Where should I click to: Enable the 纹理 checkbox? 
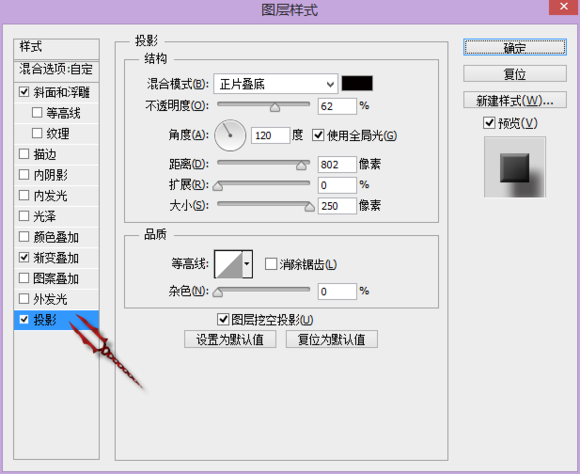37,133
